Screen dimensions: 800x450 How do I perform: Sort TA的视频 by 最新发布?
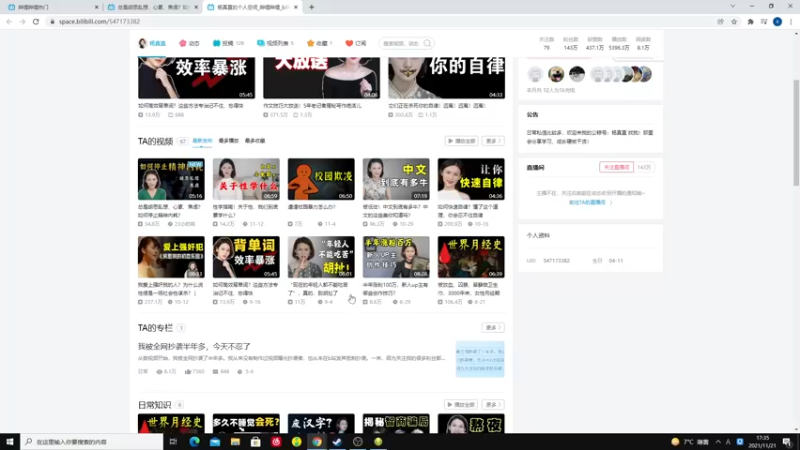202,141
